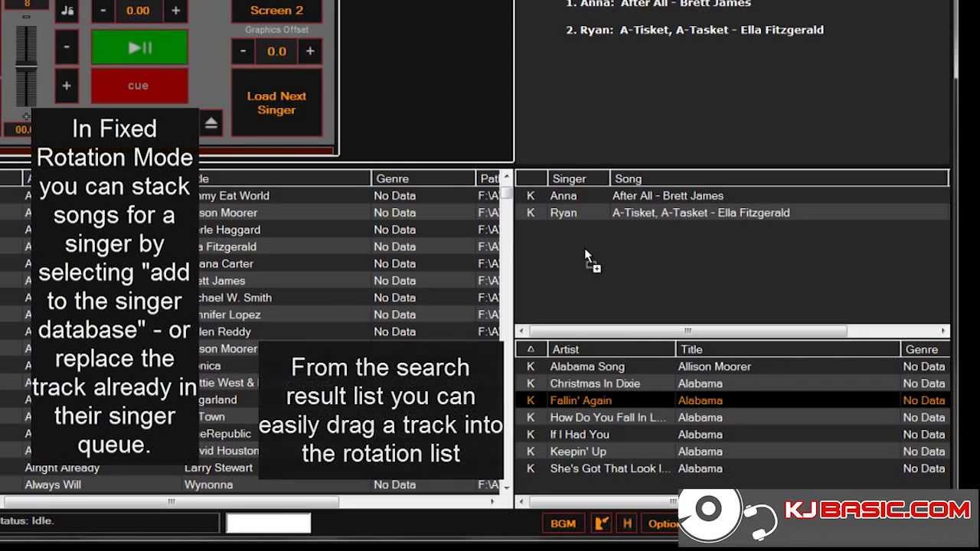Click the Song column header
The width and height of the screenshot is (980, 551).
(x=779, y=178)
